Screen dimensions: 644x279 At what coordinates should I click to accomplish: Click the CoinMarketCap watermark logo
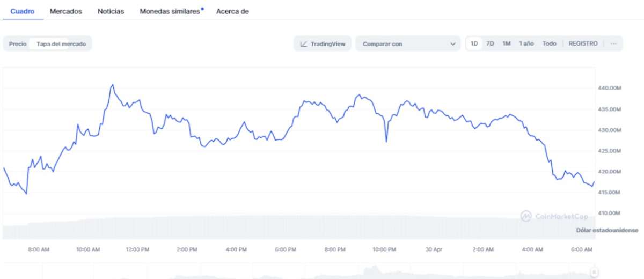pyautogui.click(x=526, y=216)
